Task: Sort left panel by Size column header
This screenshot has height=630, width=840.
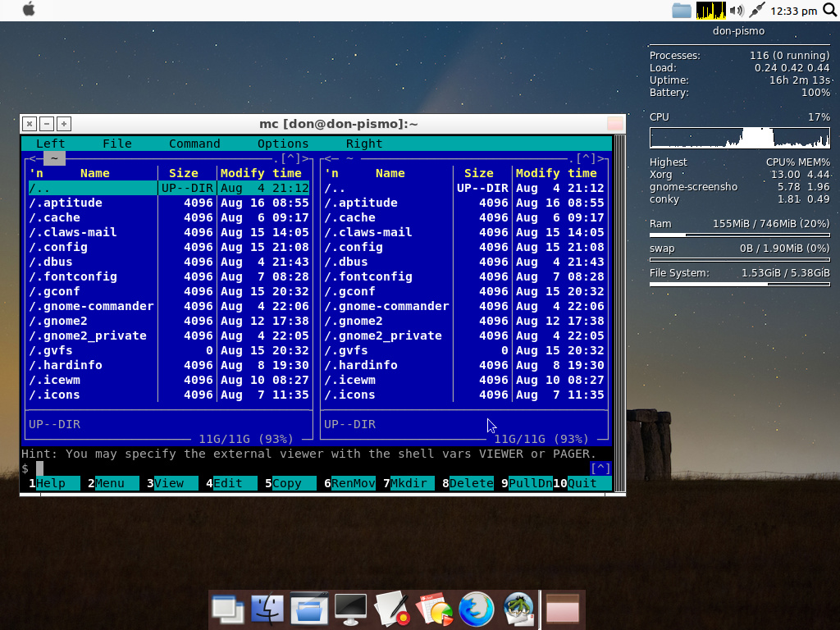Action: 183,173
